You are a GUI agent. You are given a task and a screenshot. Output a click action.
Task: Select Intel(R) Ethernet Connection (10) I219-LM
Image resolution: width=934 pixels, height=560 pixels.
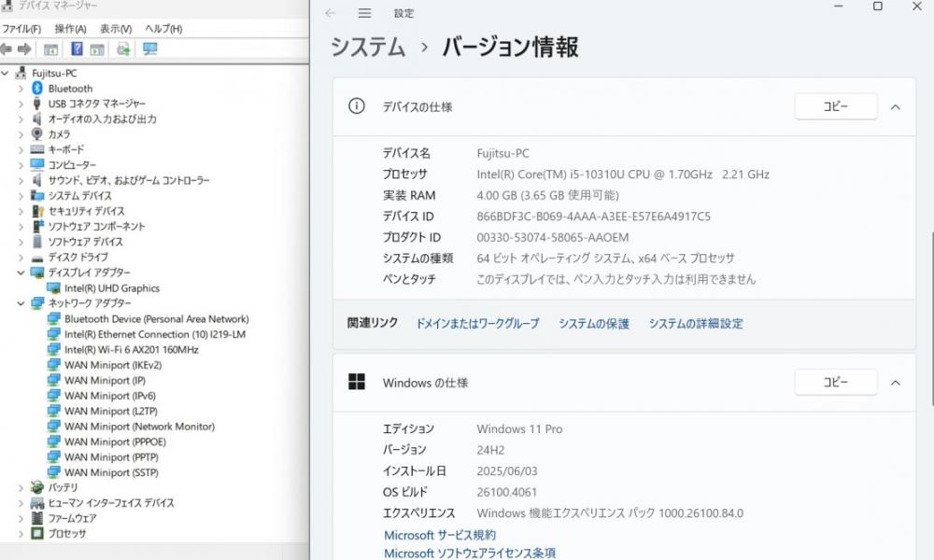click(155, 334)
